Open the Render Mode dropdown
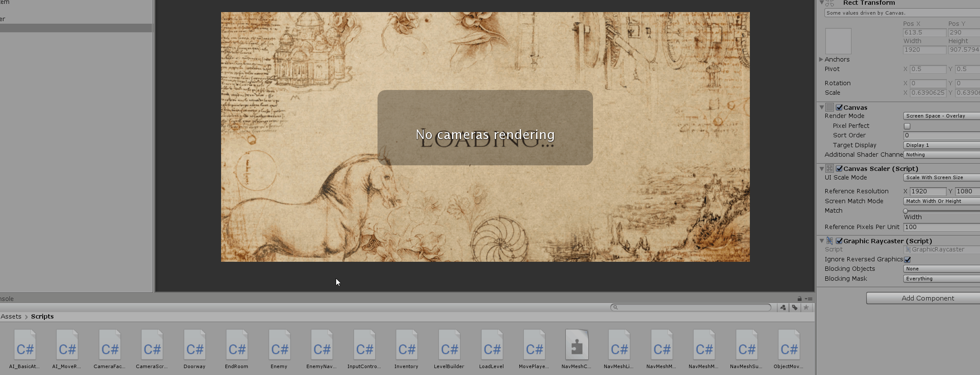980x375 pixels. [942, 116]
